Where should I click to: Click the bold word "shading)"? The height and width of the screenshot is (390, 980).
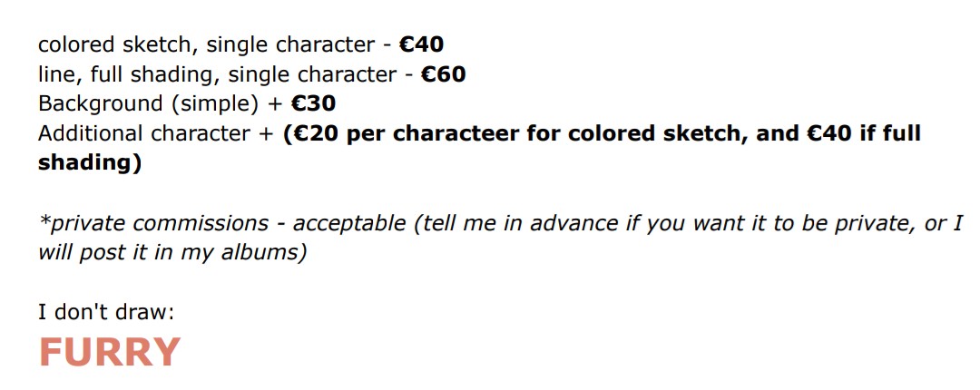click(89, 162)
